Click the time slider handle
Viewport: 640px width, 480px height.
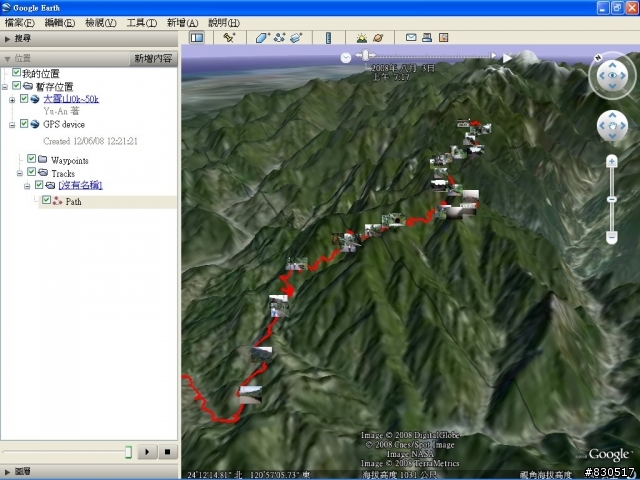pyautogui.click(x=366, y=55)
